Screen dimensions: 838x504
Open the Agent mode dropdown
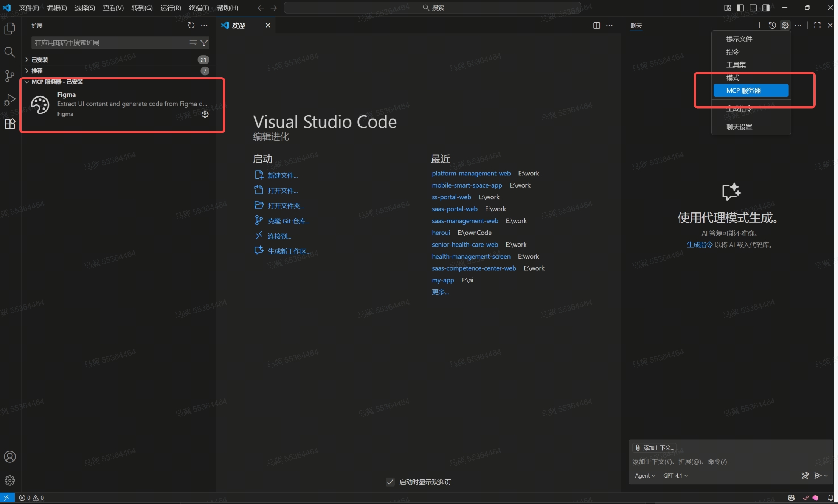(645, 475)
